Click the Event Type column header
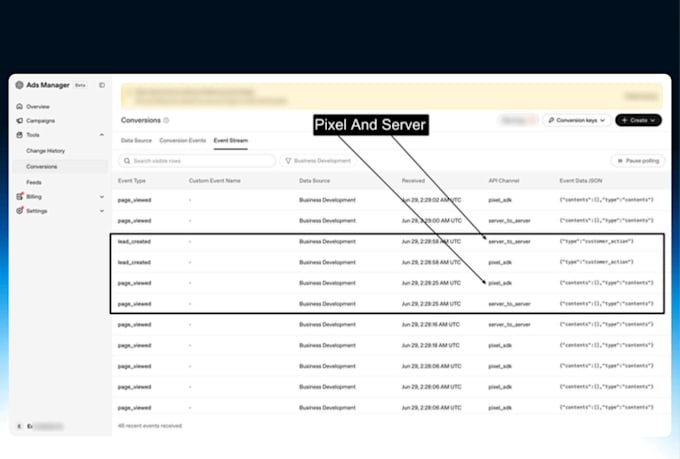 point(132,181)
